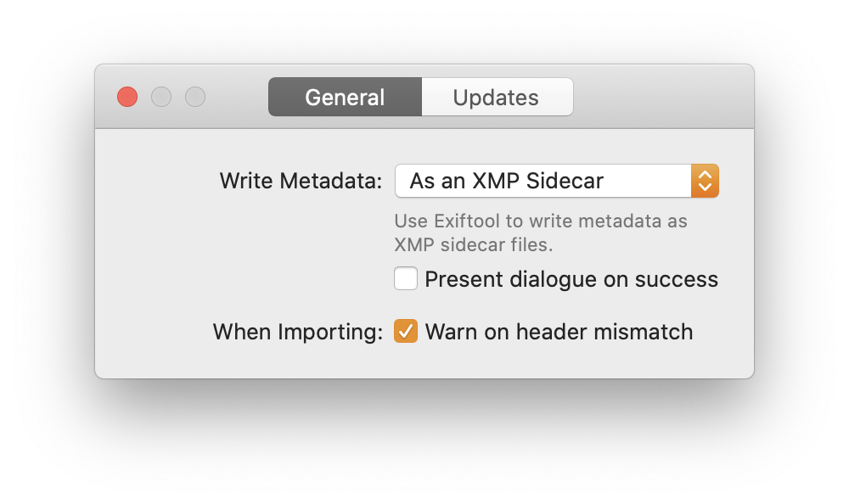The height and width of the screenshot is (504, 849).
Task: Open Updates preferences pane
Action: tap(497, 96)
